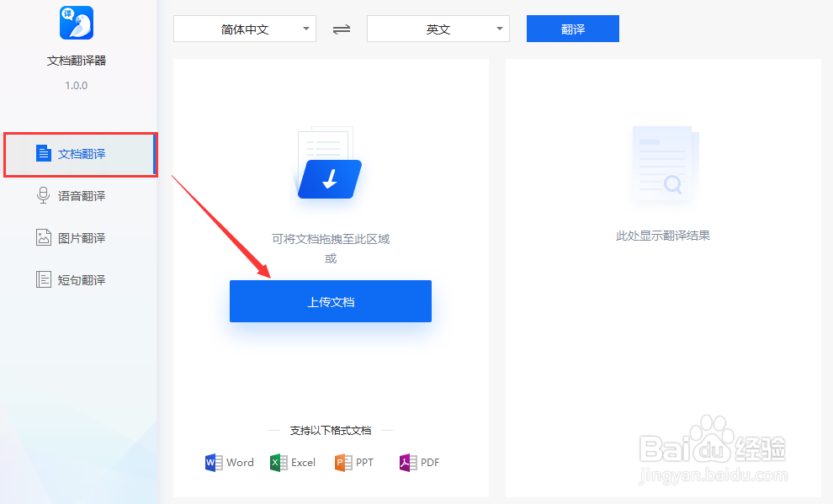Click the 文档翻译器 app logo
The height and width of the screenshot is (504, 833).
(76, 23)
